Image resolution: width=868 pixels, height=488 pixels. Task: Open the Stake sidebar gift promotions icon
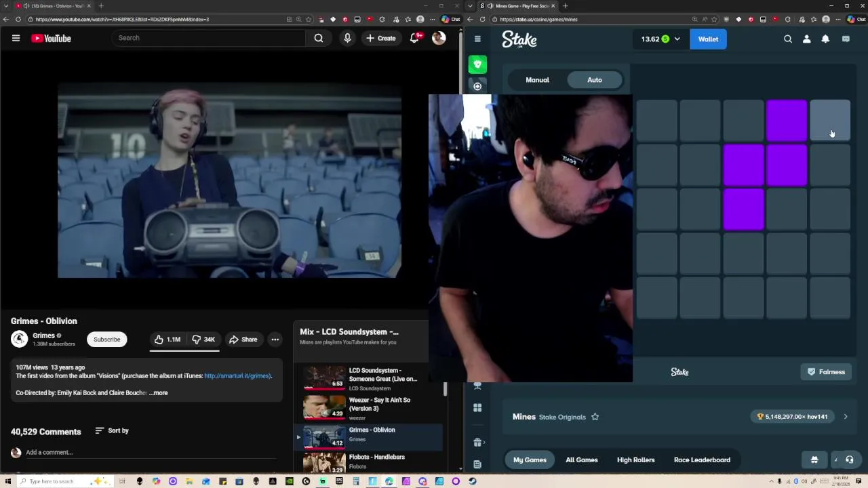click(477, 443)
